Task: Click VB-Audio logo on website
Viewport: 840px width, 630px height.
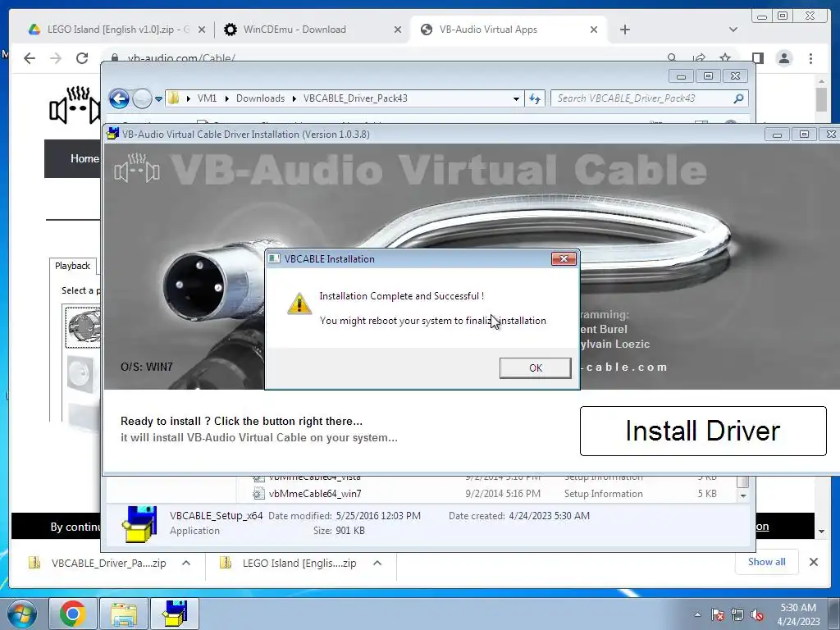Action: (x=75, y=106)
